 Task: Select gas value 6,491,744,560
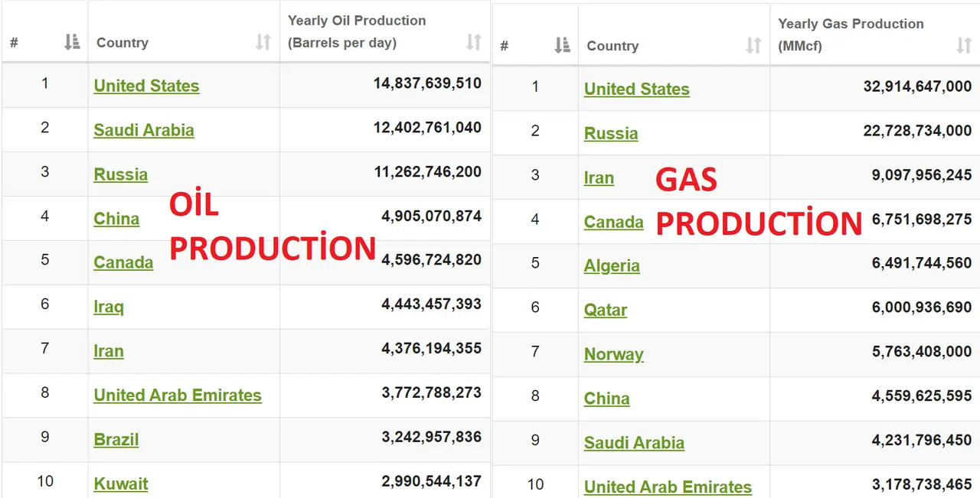click(x=922, y=263)
